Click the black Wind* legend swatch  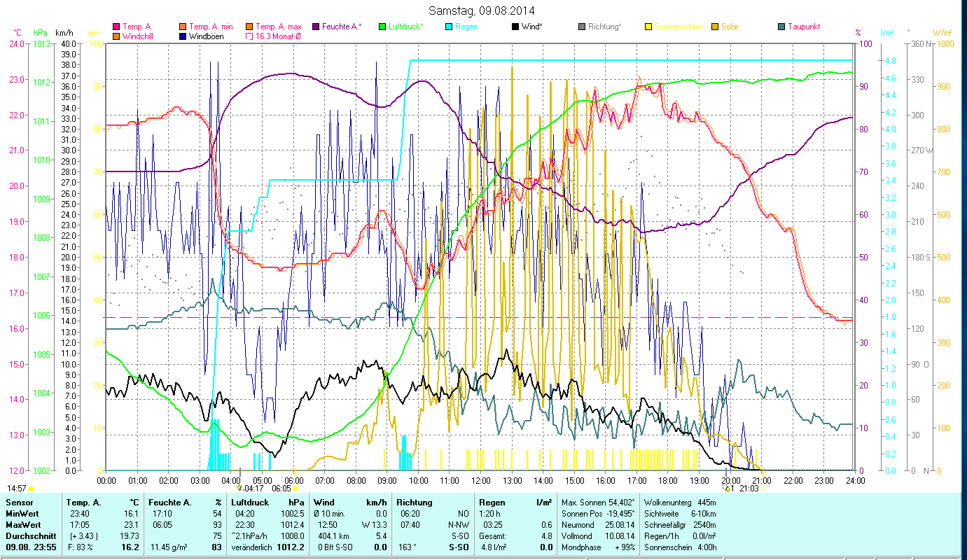click(x=515, y=27)
